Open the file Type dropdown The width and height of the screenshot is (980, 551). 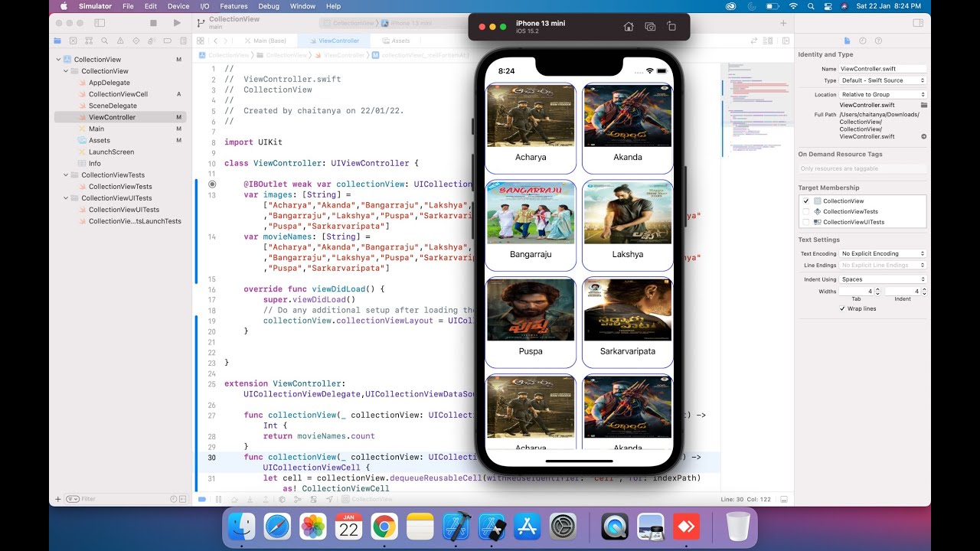point(883,80)
